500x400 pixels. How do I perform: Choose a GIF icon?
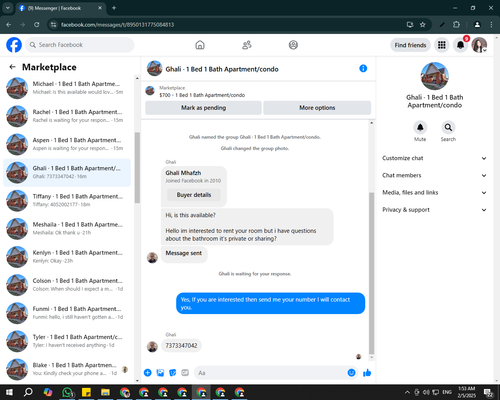tap(185, 373)
